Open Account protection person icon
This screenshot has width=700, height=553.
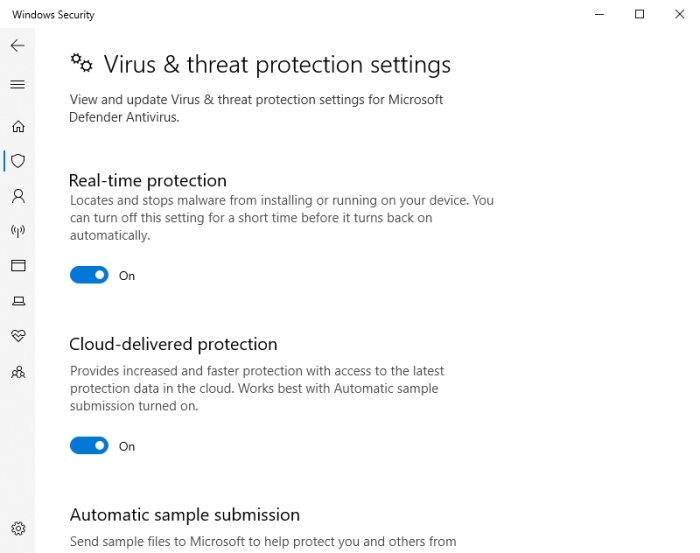click(x=18, y=195)
